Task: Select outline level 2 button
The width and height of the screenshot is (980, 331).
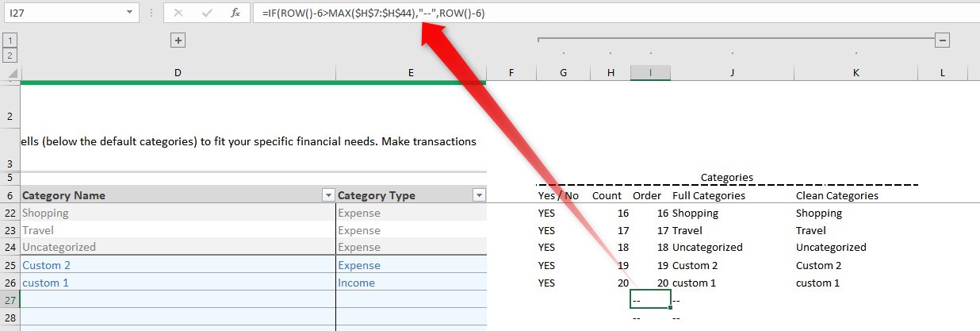Action: pos(10,56)
